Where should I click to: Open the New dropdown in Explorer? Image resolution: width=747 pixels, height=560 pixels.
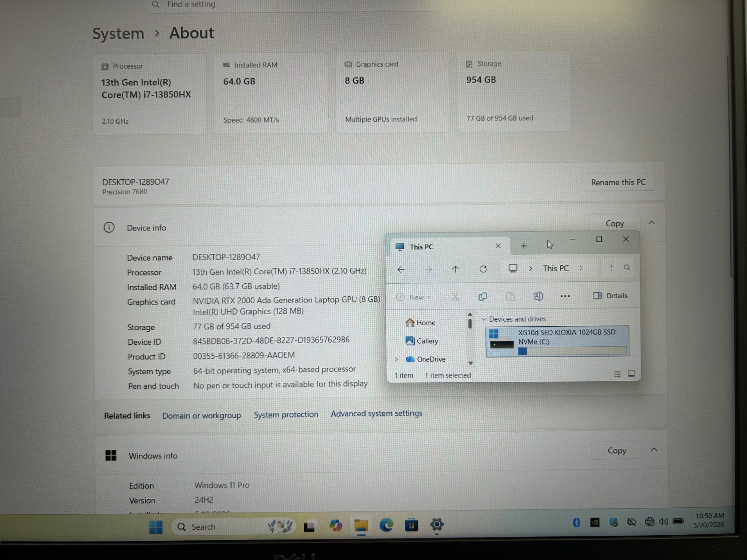(x=414, y=297)
